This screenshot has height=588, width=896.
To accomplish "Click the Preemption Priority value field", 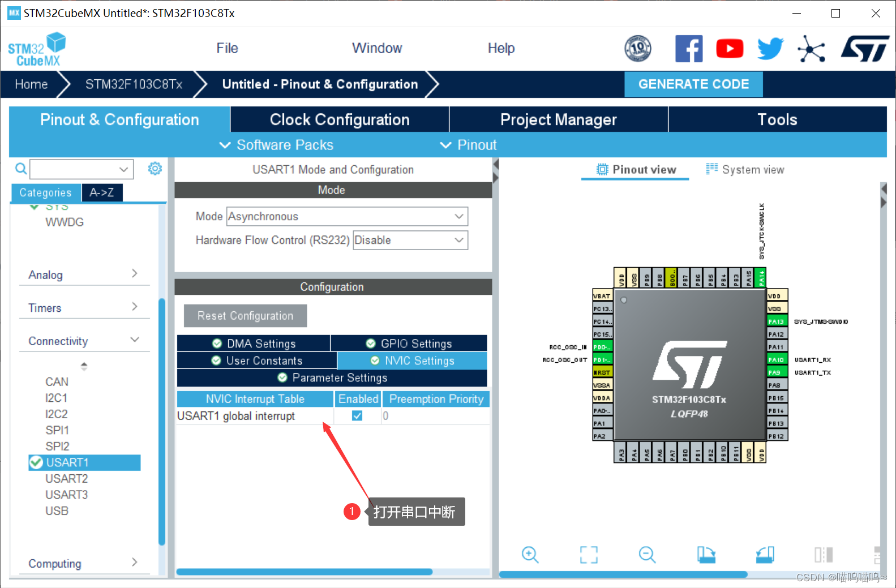I will click(436, 416).
